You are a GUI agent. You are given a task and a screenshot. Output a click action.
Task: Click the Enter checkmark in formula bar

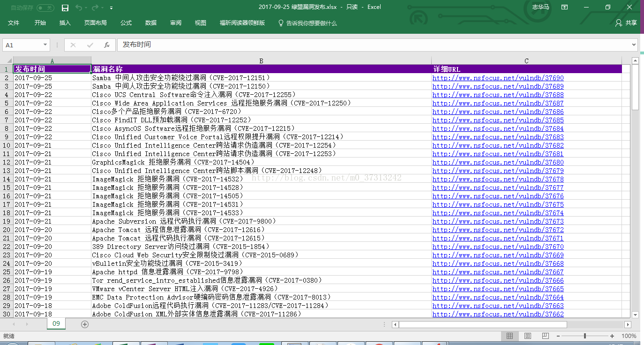click(90, 45)
